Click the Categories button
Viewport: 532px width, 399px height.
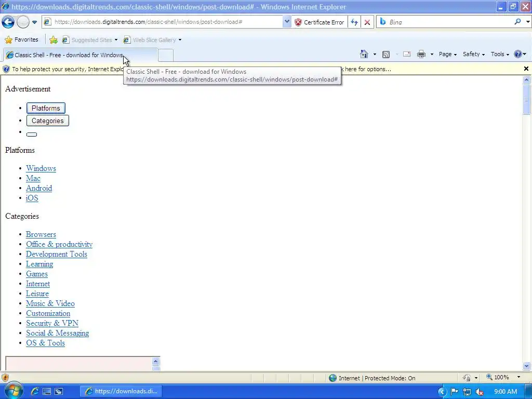coord(47,121)
